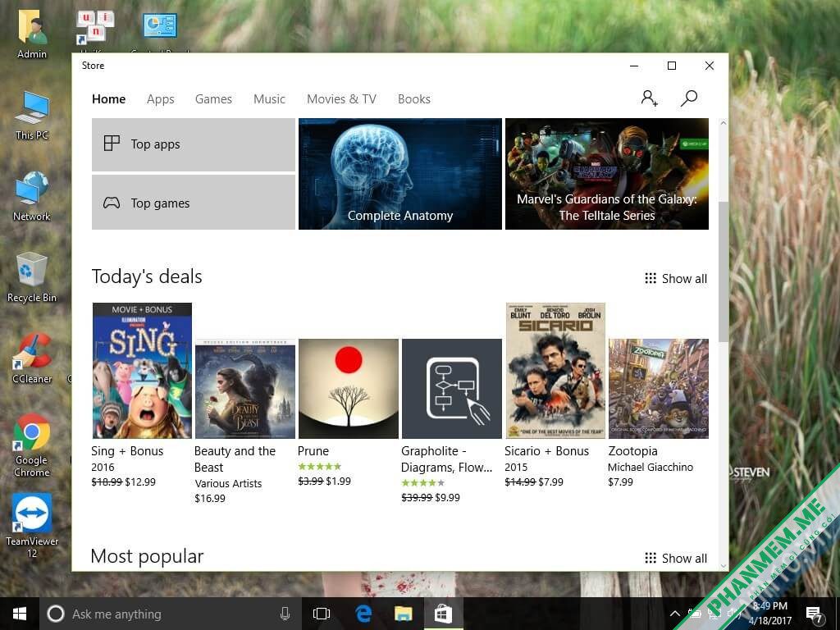Click the Top games controller icon
This screenshot has height=630, width=840.
112,203
